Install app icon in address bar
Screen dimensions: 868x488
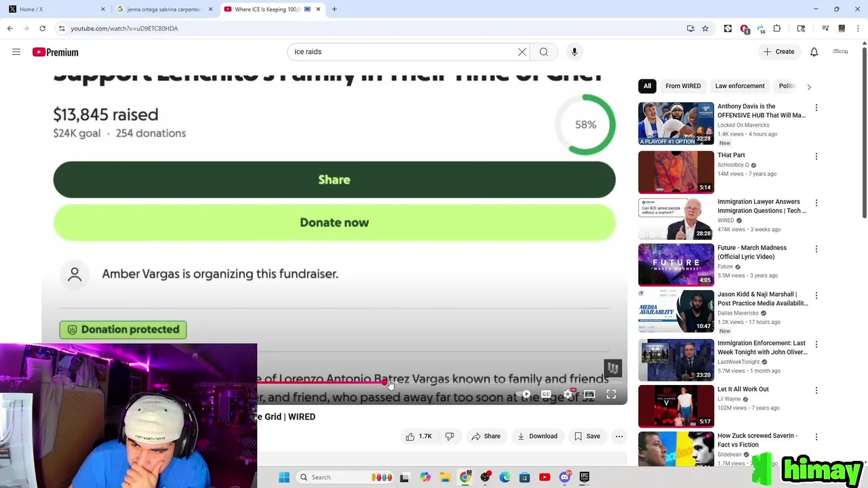coord(690,28)
